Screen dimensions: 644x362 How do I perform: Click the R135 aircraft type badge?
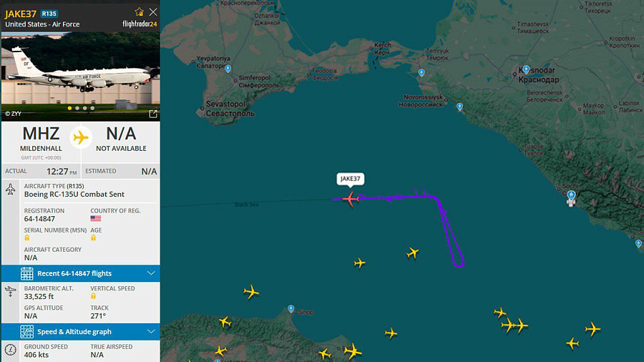point(49,14)
